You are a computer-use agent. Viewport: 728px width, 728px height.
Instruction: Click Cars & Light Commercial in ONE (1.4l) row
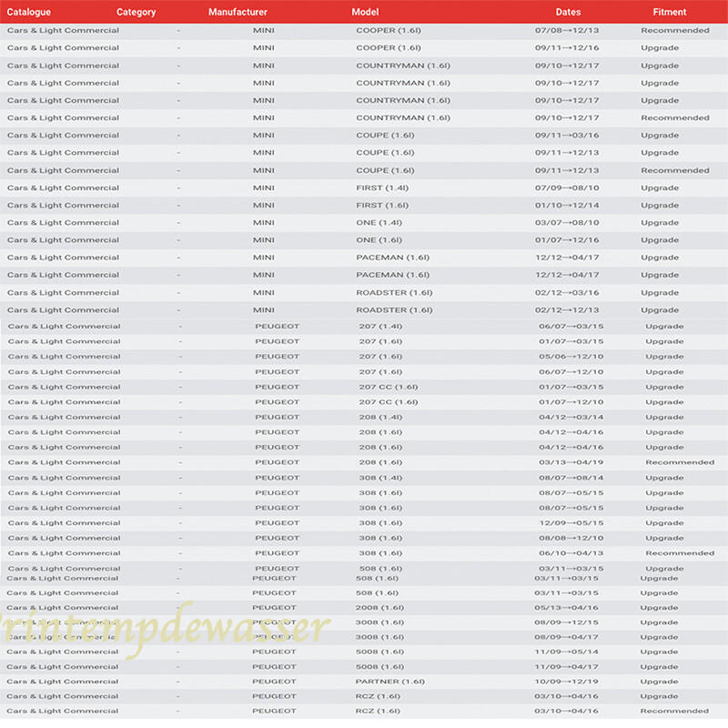63,223
